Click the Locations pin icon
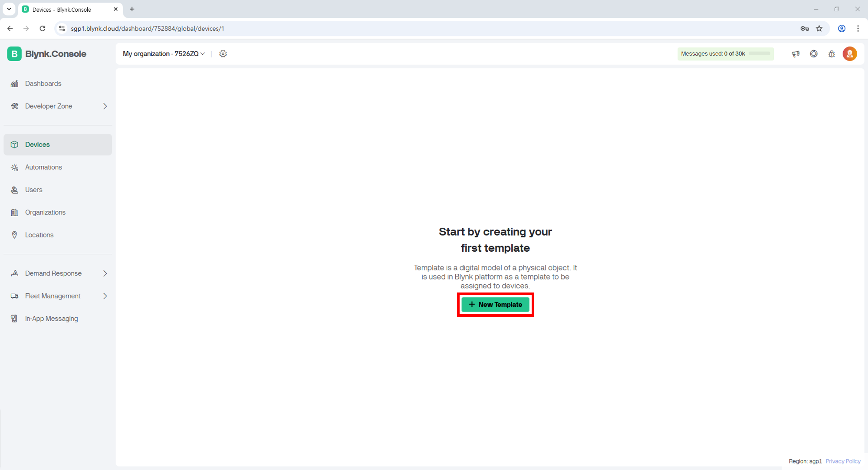Viewport: 868px width, 470px height. (x=14, y=235)
